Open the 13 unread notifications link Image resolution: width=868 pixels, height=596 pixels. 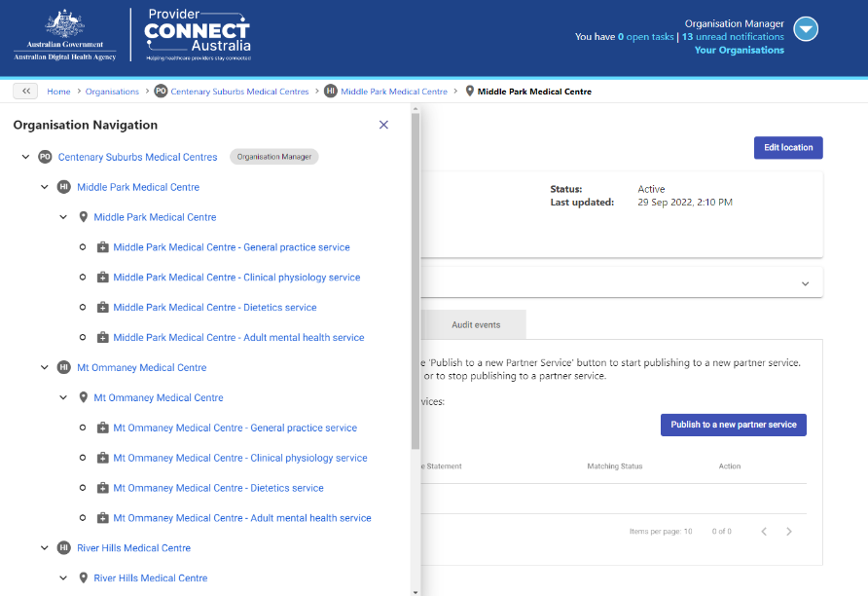pyautogui.click(x=733, y=37)
